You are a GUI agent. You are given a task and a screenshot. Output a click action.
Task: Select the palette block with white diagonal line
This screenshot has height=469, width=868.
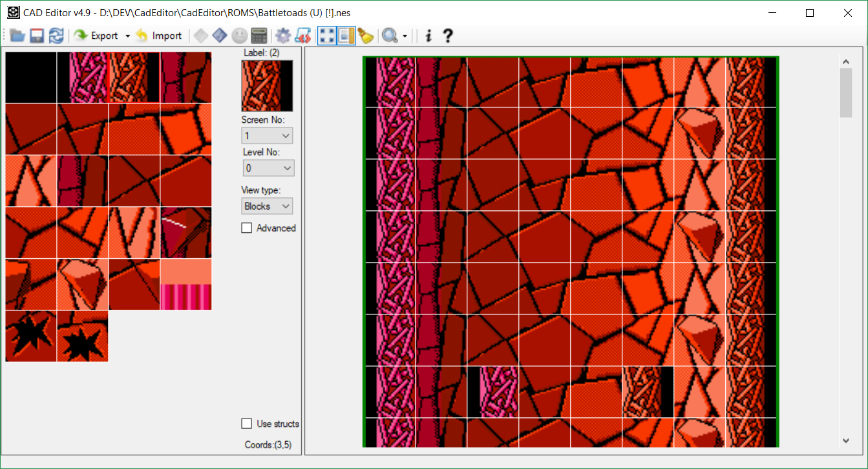[x=186, y=232]
